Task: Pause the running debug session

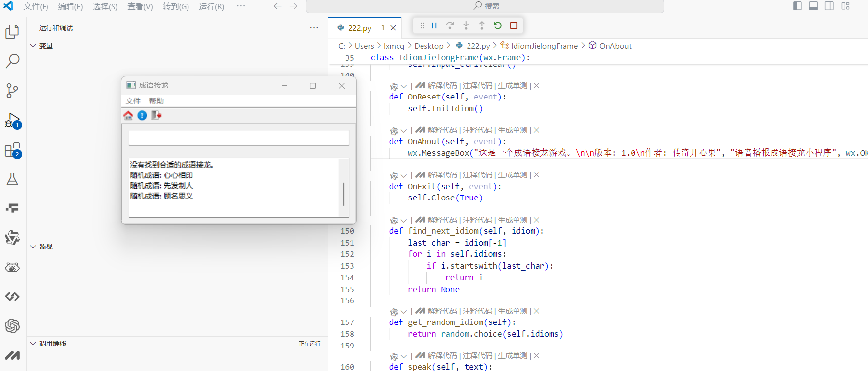Action: (434, 25)
